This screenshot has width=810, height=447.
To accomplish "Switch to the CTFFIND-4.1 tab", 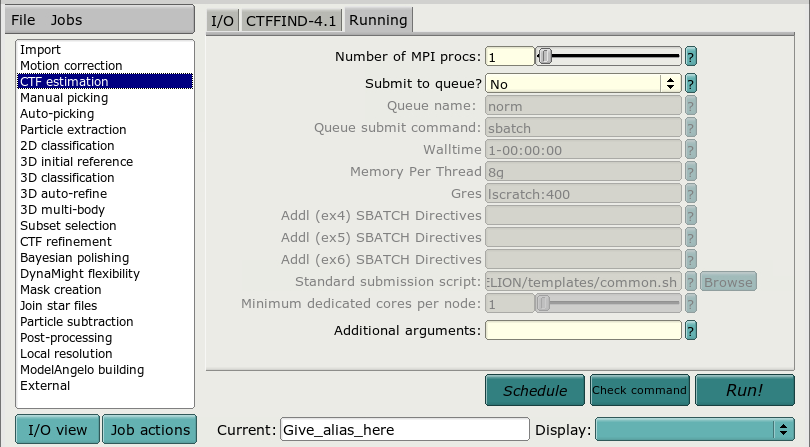I will [291, 21].
